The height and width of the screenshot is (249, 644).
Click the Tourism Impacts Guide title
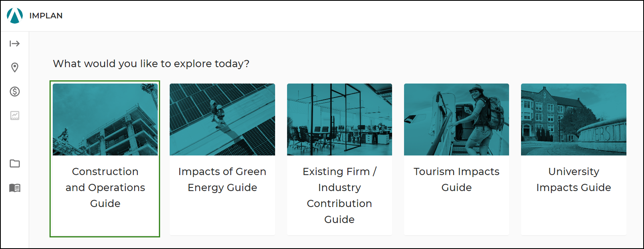(x=456, y=179)
